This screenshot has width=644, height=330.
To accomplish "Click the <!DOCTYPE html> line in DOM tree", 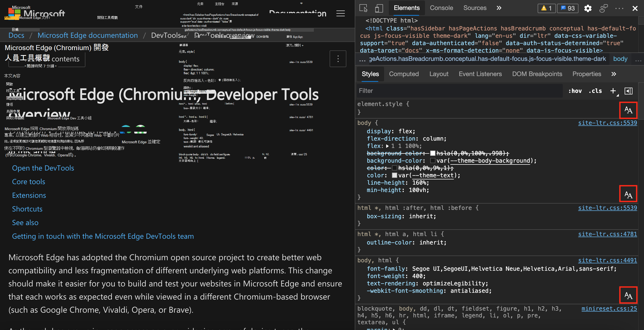I will [x=391, y=20].
